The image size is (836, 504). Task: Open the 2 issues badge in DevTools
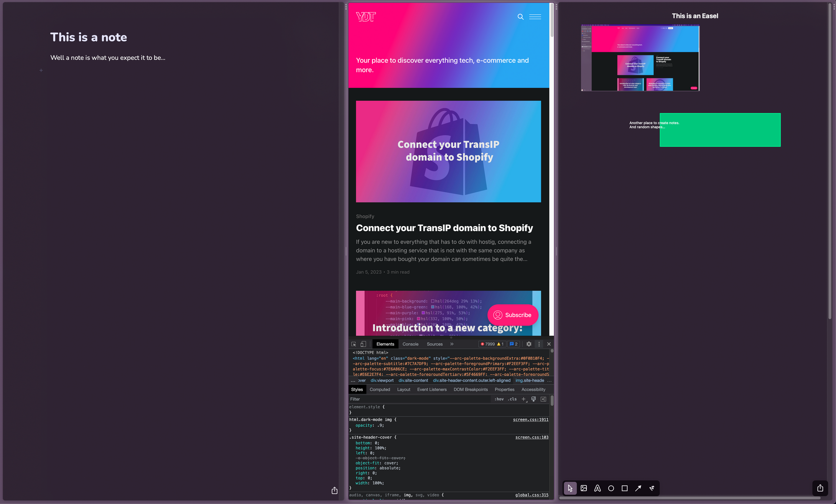pyautogui.click(x=514, y=344)
